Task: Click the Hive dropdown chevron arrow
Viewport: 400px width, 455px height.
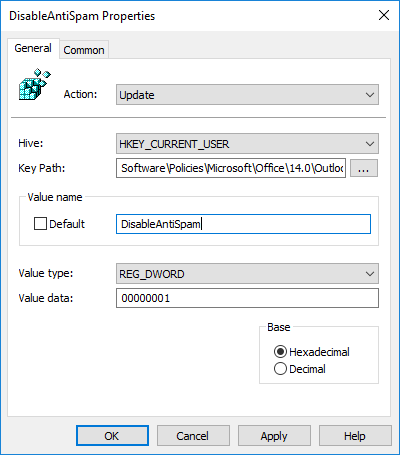Action: 370,144
